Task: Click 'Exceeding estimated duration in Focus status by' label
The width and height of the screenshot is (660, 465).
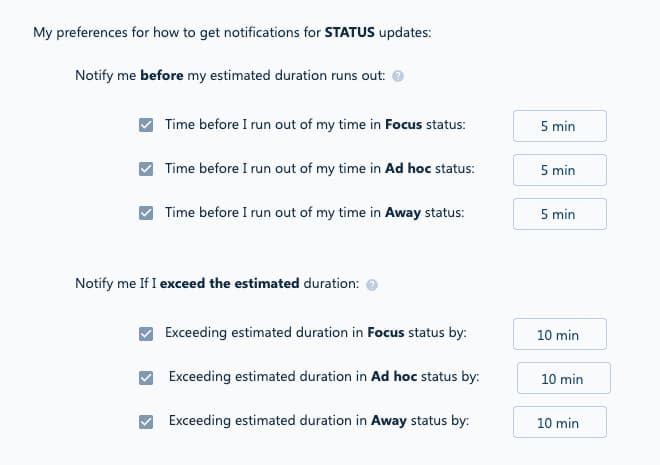Action: 316,333
